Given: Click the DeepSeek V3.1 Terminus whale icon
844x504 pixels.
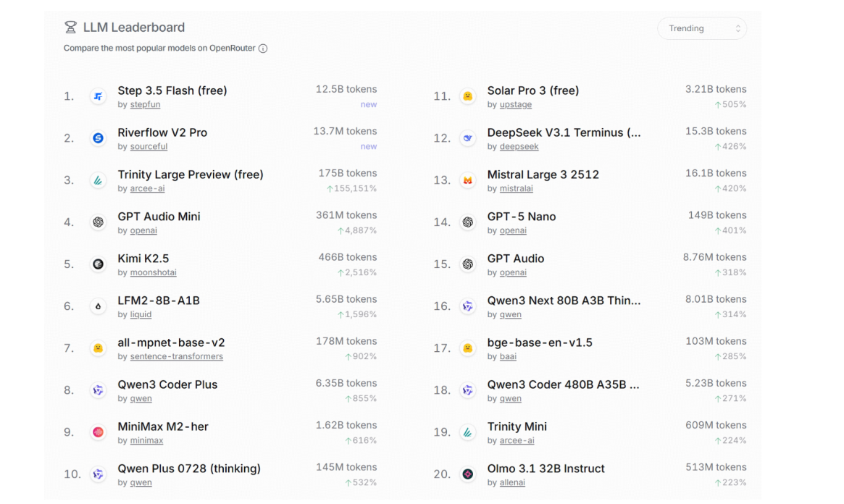Looking at the screenshot, I should [467, 138].
